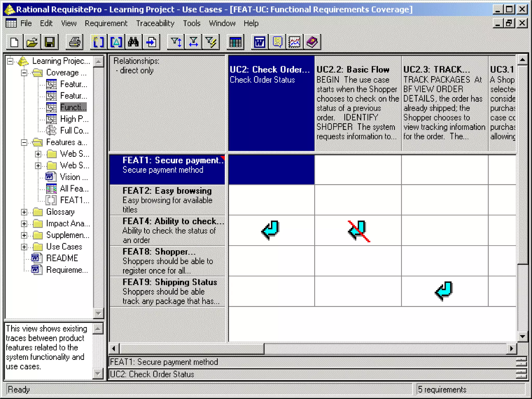This screenshot has height=399, width=532.
Task: Click the horizontal scrollbar right arrow
Action: coord(511,348)
